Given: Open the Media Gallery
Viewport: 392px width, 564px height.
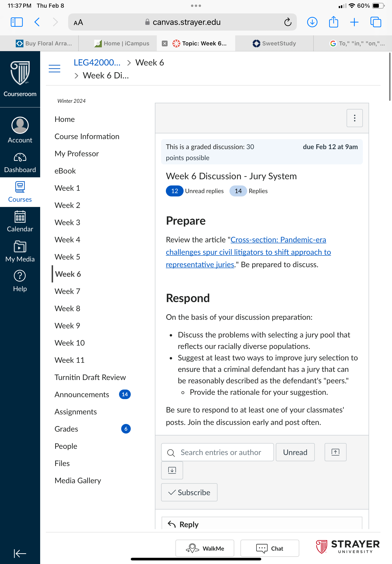Looking at the screenshot, I should [x=78, y=480].
